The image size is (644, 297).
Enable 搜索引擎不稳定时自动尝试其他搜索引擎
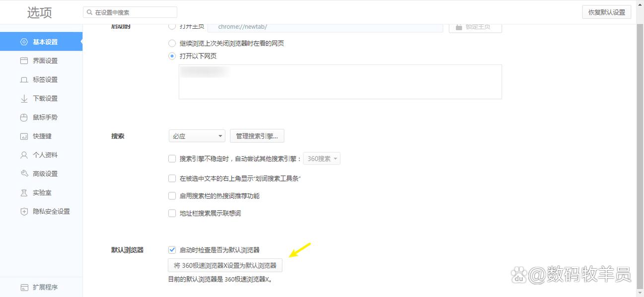click(x=172, y=158)
